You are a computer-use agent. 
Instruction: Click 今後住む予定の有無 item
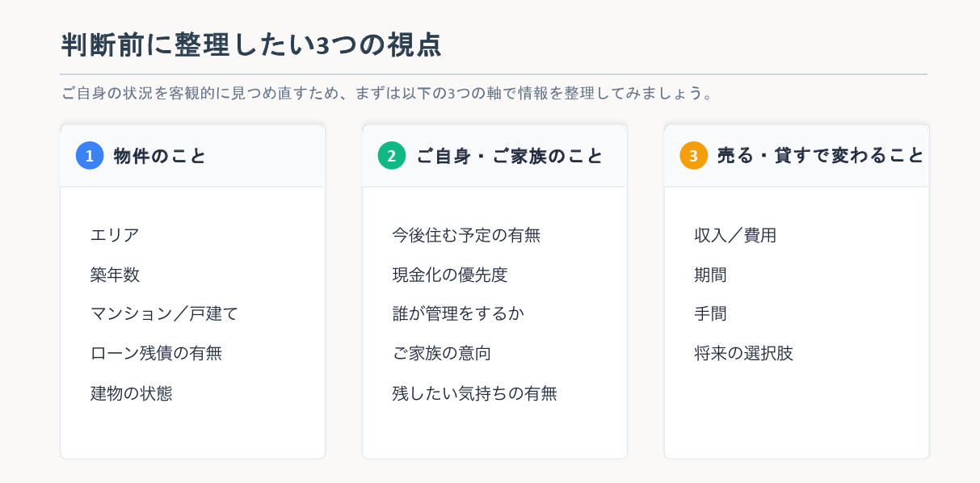(x=466, y=235)
